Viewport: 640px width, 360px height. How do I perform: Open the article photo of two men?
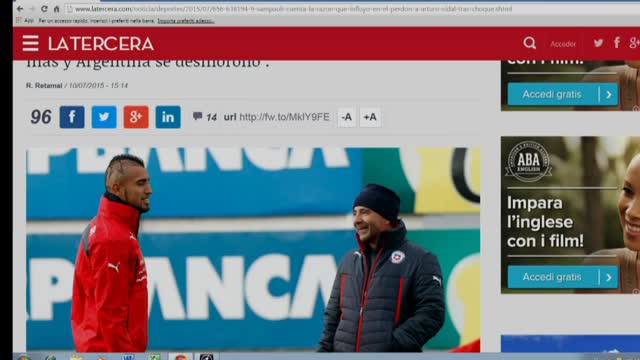253,249
